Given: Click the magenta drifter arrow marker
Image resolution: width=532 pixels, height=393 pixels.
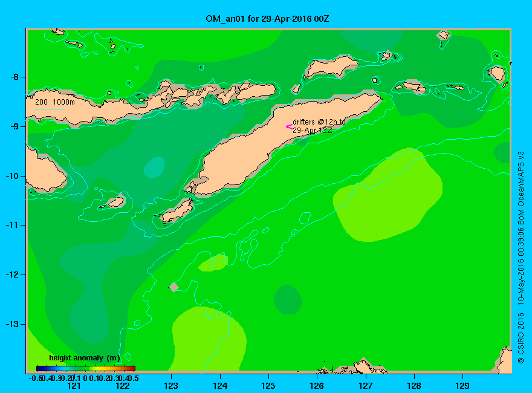Looking at the screenshot, I should (x=289, y=127).
